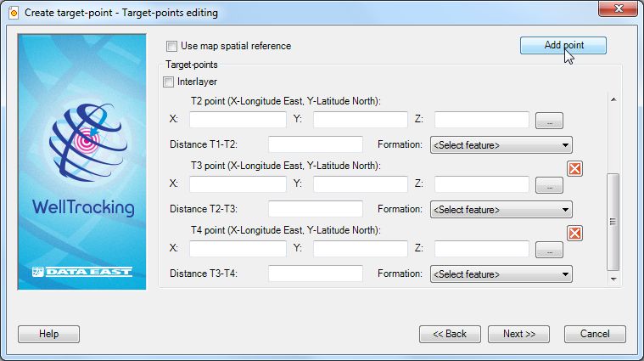Expand the T2 Formation dropdown
This screenshot has width=644, height=361.
point(501,145)
